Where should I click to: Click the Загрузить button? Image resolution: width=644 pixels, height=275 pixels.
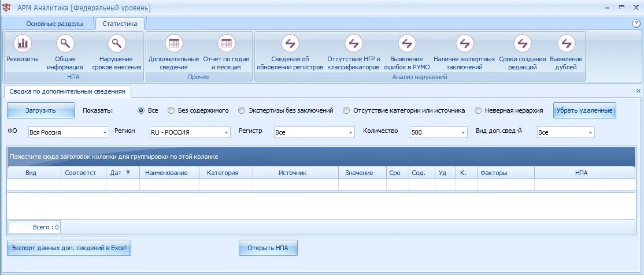pos(41,110)
